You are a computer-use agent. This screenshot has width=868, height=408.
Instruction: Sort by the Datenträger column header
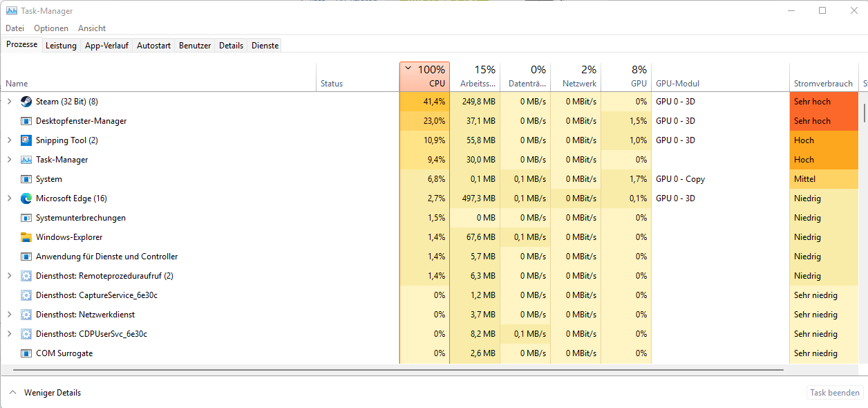pos(525,77)
